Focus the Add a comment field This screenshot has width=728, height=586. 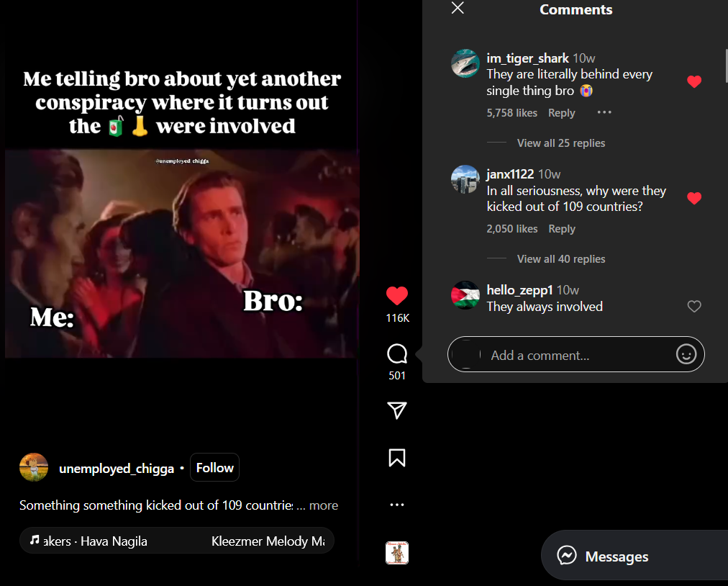click(x=575, y=355)
